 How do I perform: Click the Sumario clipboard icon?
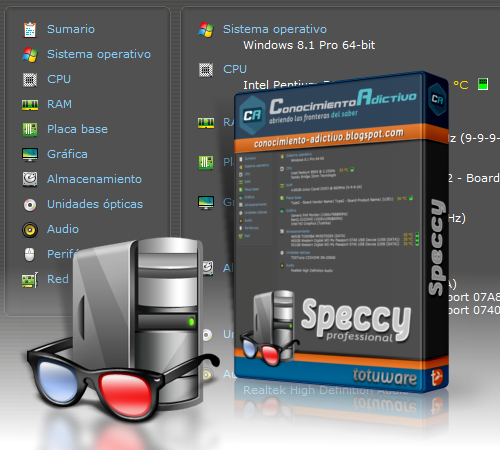point(30,30)
